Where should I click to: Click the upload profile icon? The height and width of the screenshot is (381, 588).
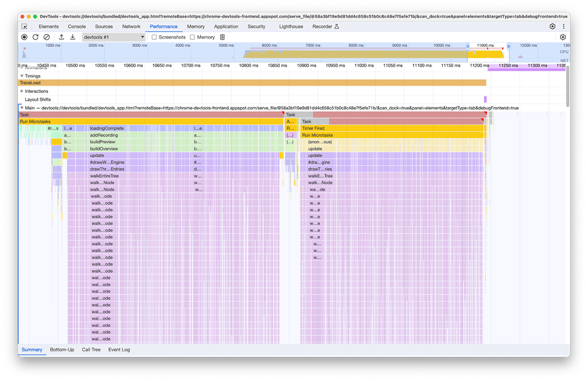(x=61, y=37)
